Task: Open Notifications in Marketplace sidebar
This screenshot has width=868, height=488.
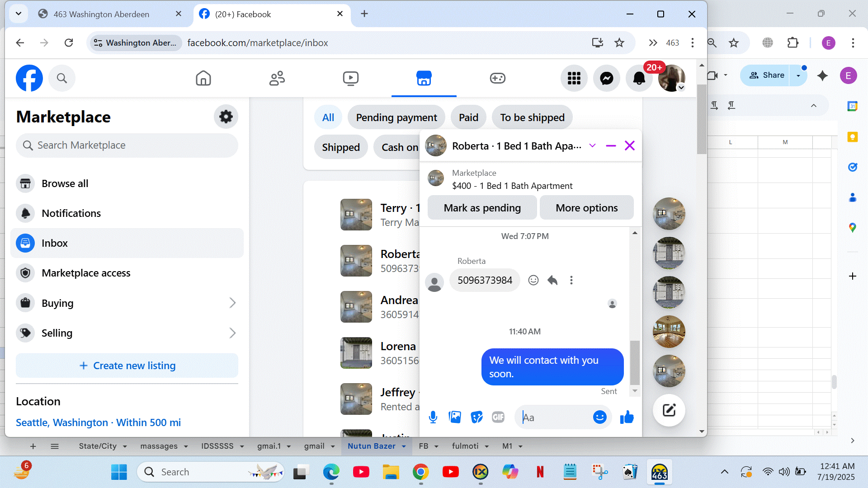Action: coord(71,213)
